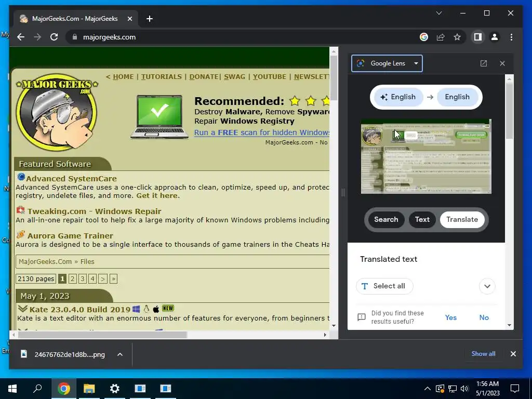Click the Google icon in the address bar
Image resolution: width=532 pixels, height=399 pixels.
[x=424, y=37]
